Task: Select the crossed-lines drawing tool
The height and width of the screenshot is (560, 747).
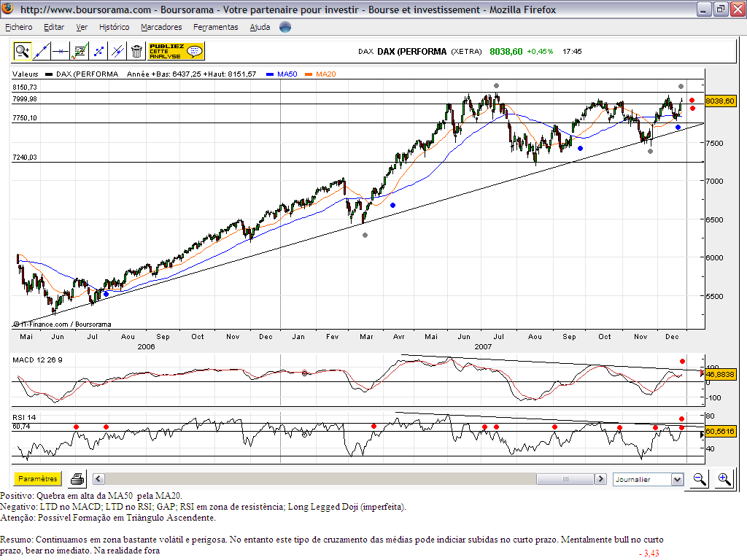Action: coord(117,51)
